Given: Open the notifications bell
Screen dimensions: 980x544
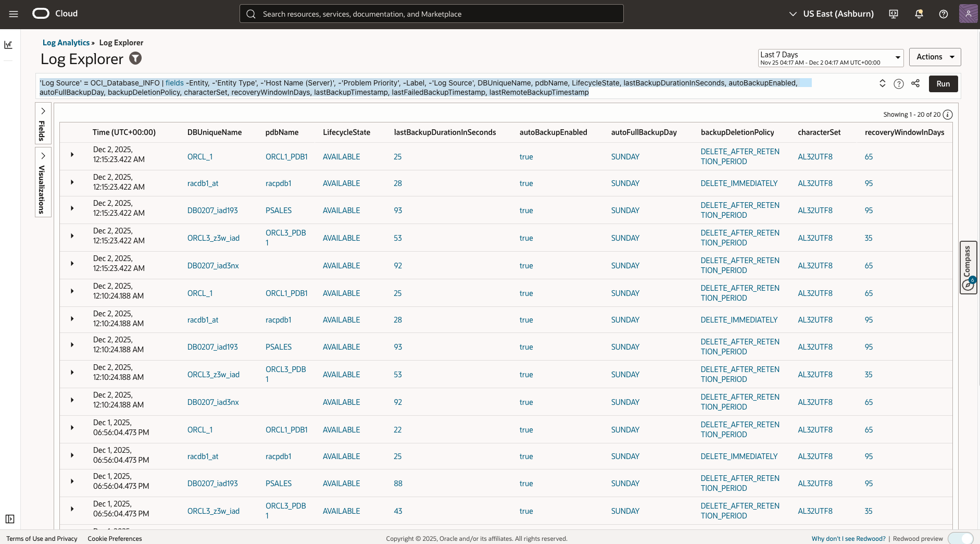Looking at the screenshot, I should coord(918,14).
